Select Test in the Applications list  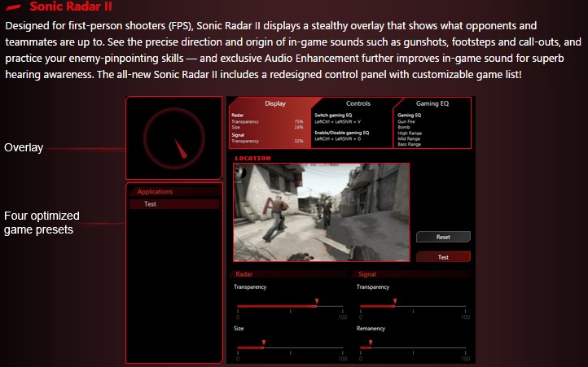pyautogui.click(x=174, y=204)
